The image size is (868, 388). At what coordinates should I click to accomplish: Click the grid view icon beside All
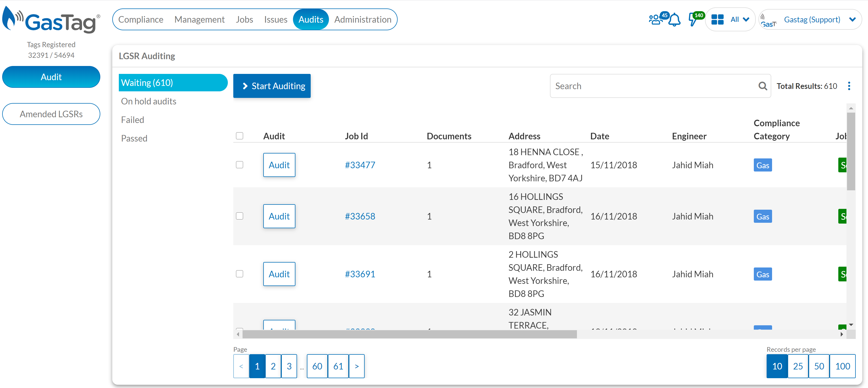pyautogui.click(x=717, y=20)
